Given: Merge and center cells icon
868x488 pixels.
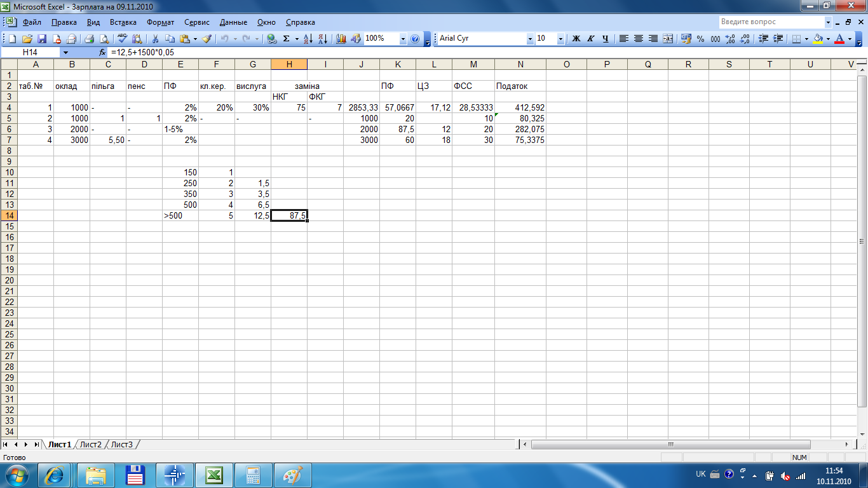Looking at the screenshot, I should [x=668, y=39].
